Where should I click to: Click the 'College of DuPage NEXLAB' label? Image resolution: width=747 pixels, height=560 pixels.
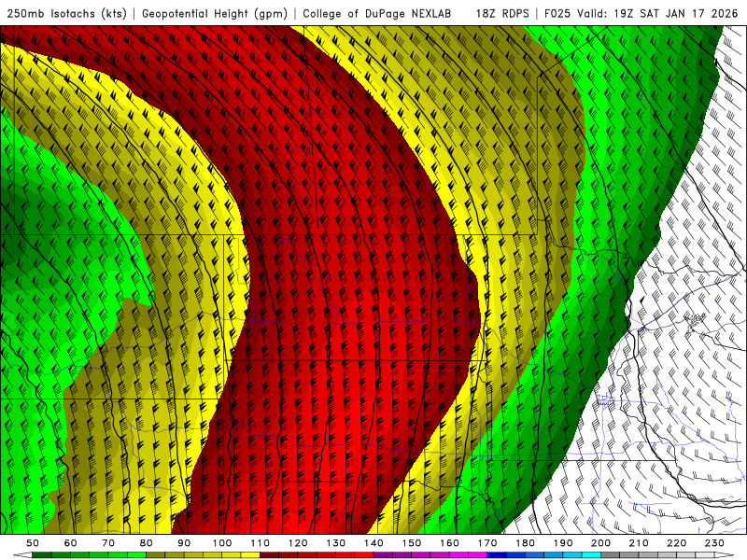(377, 13)
